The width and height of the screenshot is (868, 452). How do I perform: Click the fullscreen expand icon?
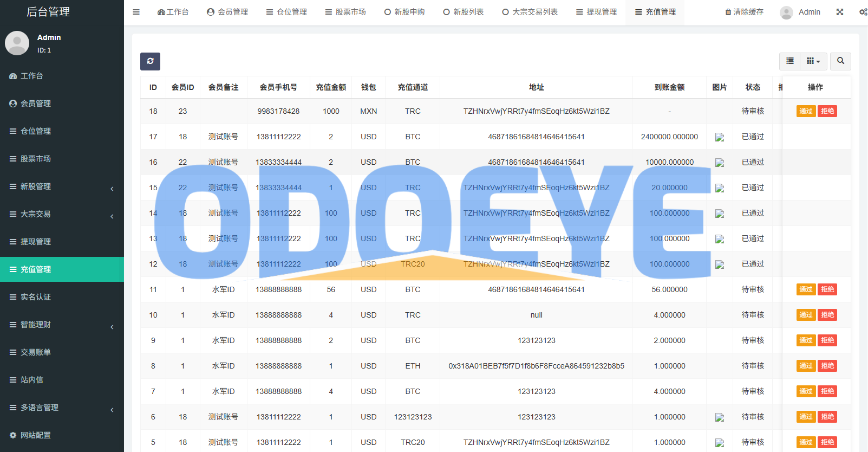click(x=840, y=12)
